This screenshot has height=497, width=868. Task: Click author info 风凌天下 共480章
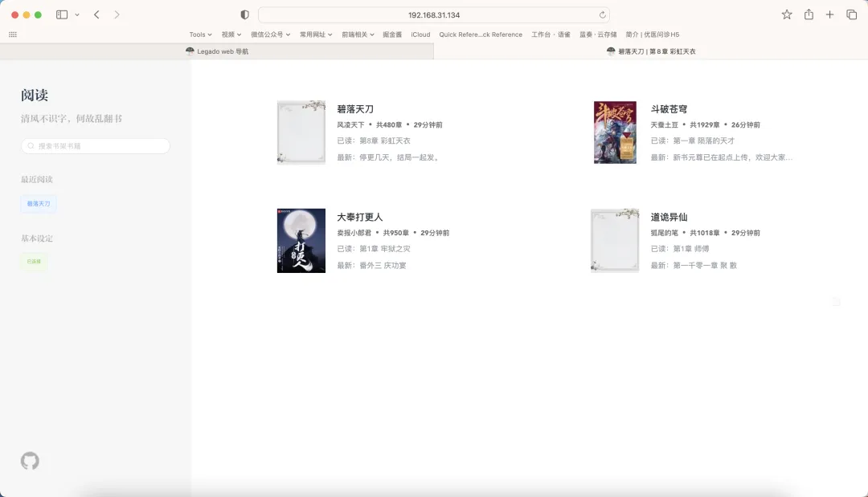pos(390,125)
